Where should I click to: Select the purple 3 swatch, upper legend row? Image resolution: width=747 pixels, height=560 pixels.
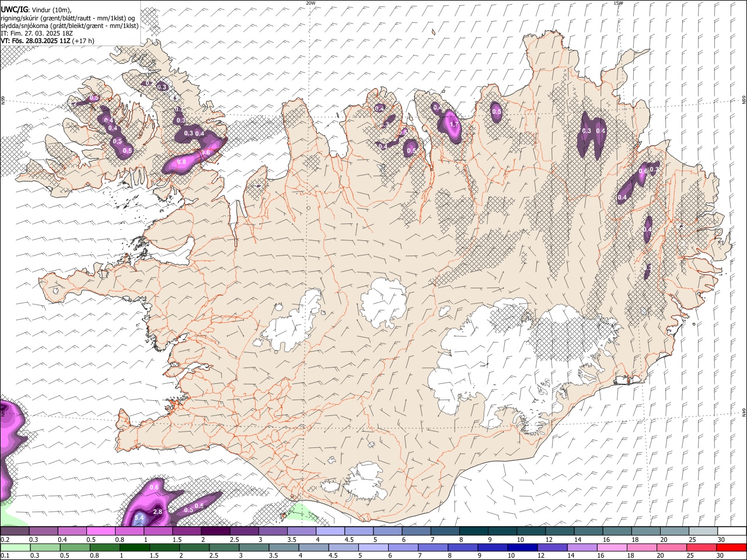(x=273, y=531)
